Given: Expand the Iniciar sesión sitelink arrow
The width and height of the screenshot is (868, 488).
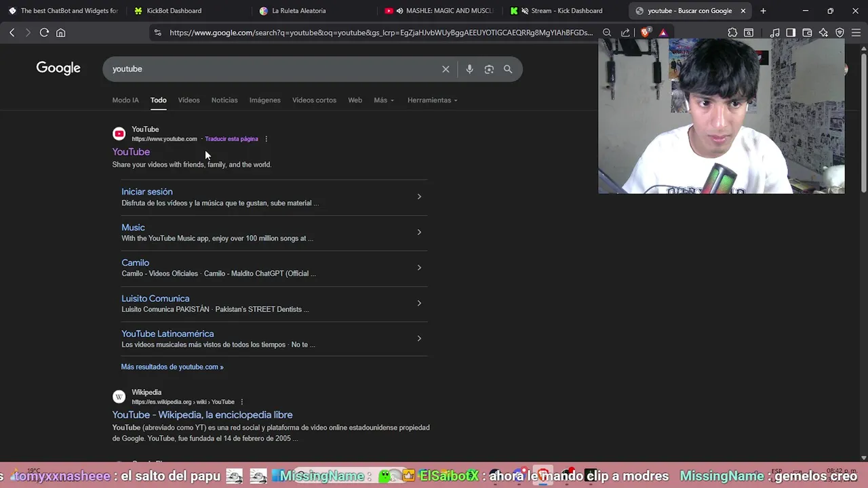Looking at the screenshot, I should [419, 197].
